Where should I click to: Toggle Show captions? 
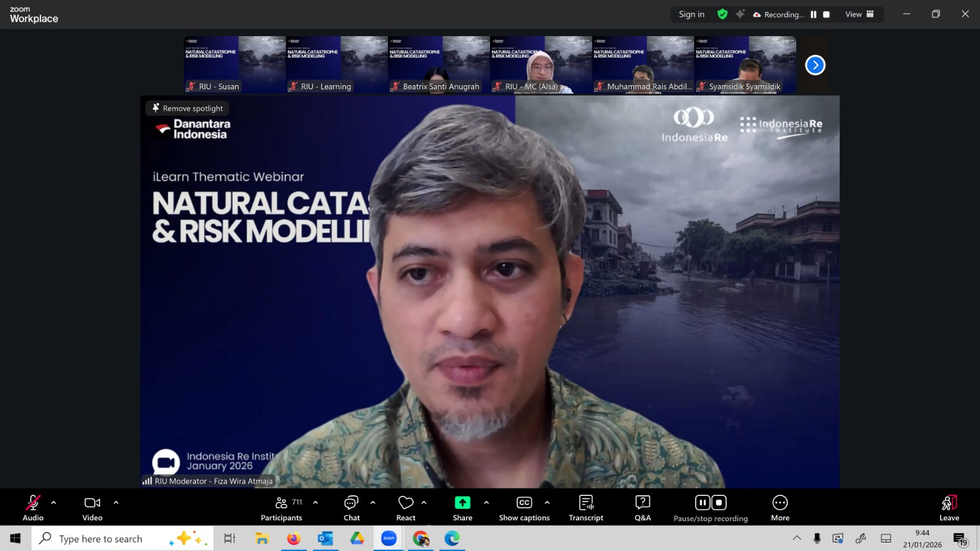tap(524, 508)
